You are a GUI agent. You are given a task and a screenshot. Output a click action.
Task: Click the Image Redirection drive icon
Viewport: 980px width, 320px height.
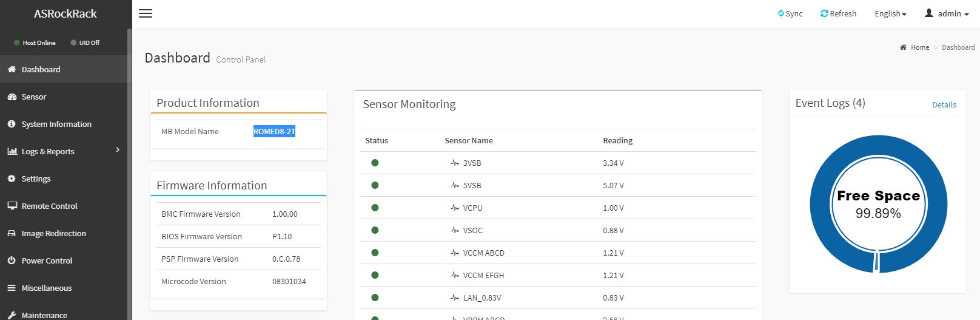pyautogui.click(x=12, y=233)
